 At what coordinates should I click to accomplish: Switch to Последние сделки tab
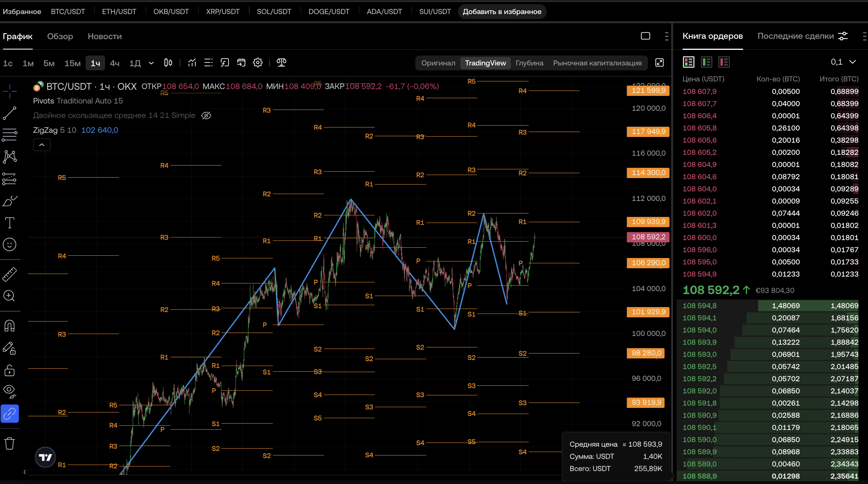tap(796, 36)
